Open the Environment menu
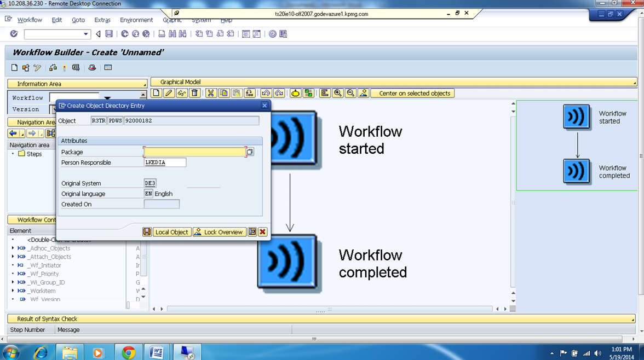 coord(136,20)
